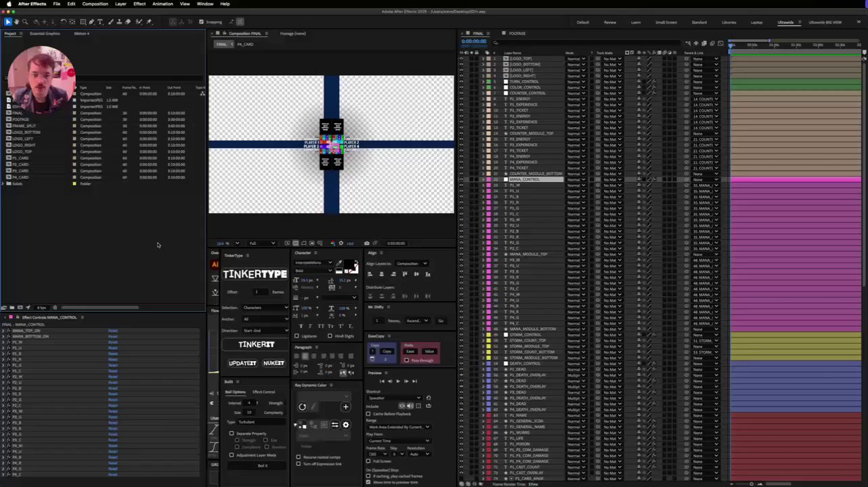Select the Zoom magnifier tool
Image resolution: width=868 pixels, height=487 pixels.
coord(25,22)
